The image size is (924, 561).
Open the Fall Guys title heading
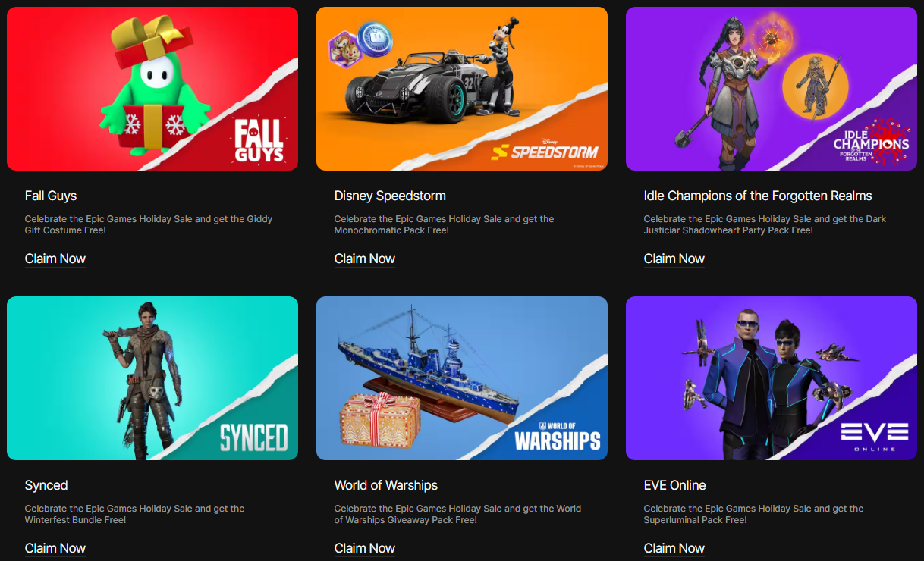51,196
